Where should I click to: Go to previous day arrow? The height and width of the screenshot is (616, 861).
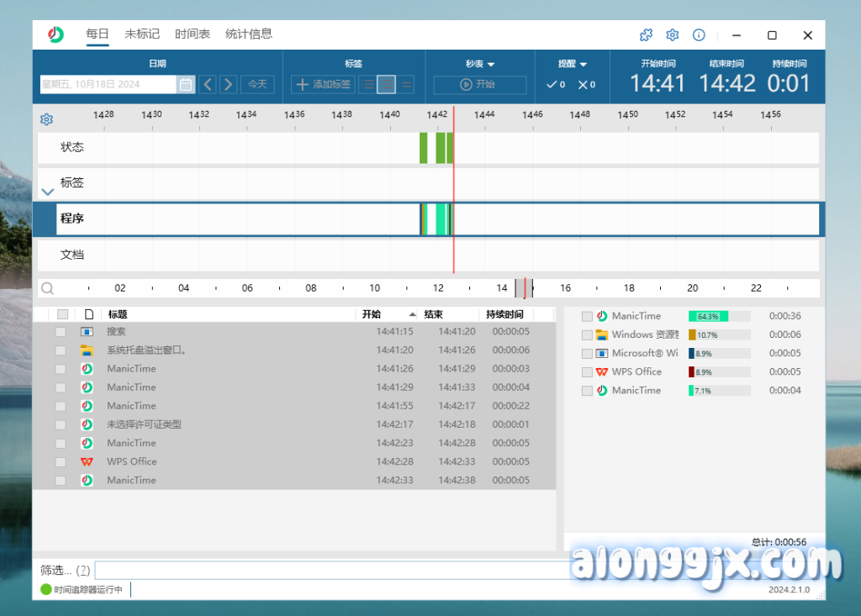click(x=208, y=84)
